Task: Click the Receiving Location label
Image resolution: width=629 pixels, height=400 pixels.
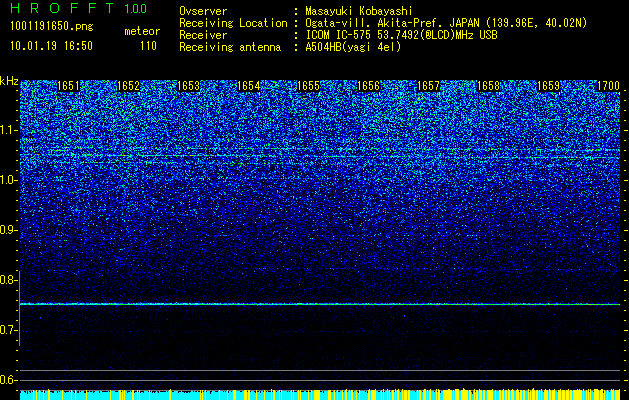Action: tap(233, 23)
